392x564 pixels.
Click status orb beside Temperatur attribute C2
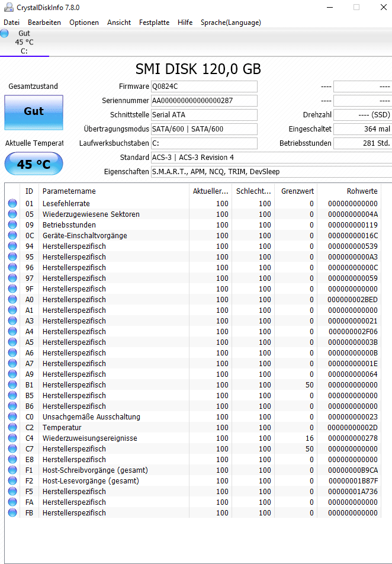pyautogui.click(x=12, y=427)
